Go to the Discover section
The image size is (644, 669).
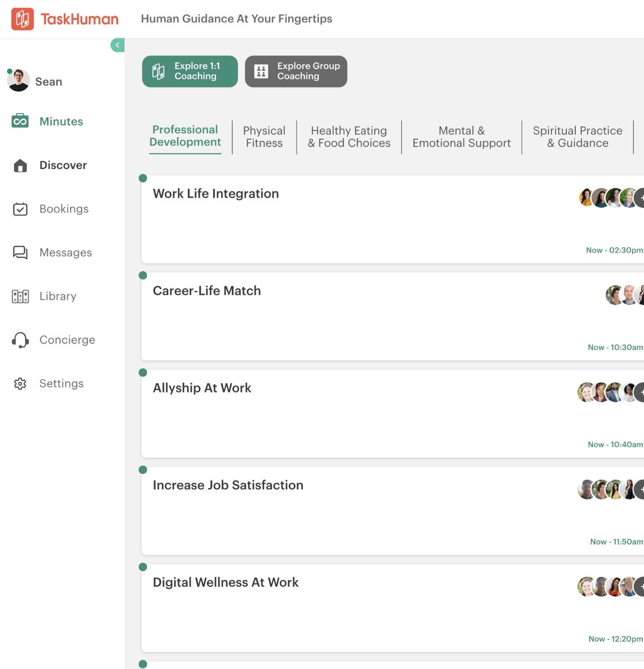point(63,165)
